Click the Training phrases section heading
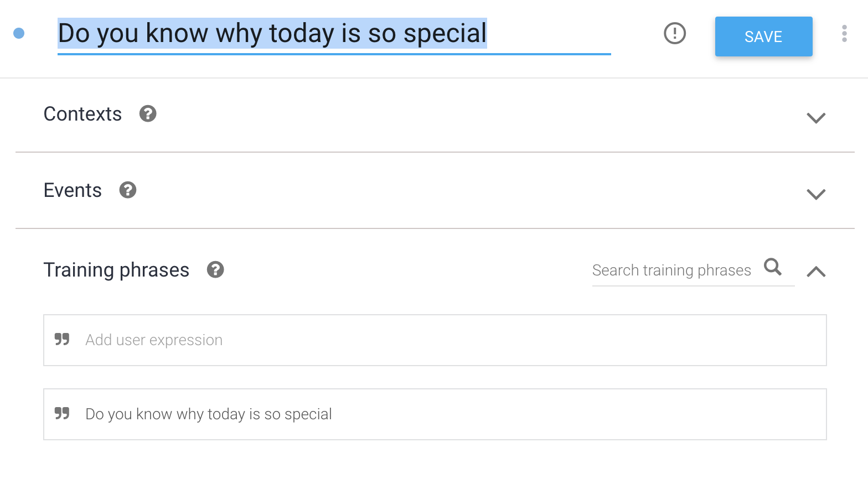Image resolution: width=868 pixels, height=479 pixels. pyautogui.click(x=116, y=270)
